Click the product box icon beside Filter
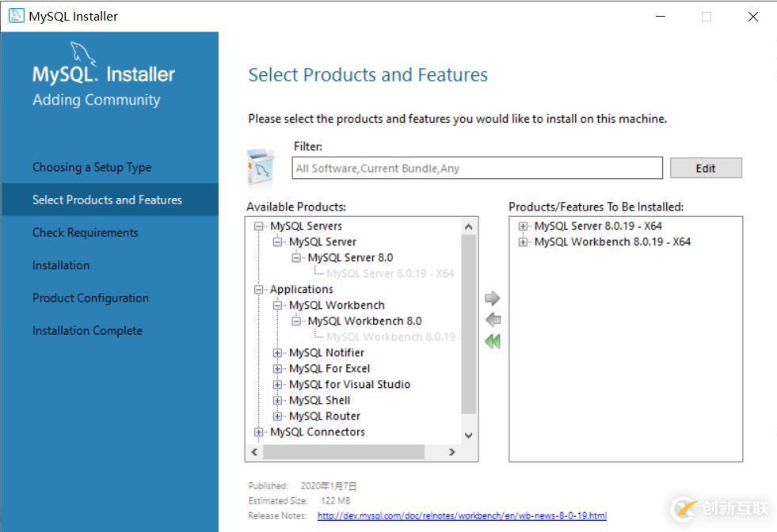The image size is (777, 532). (261, 167)
